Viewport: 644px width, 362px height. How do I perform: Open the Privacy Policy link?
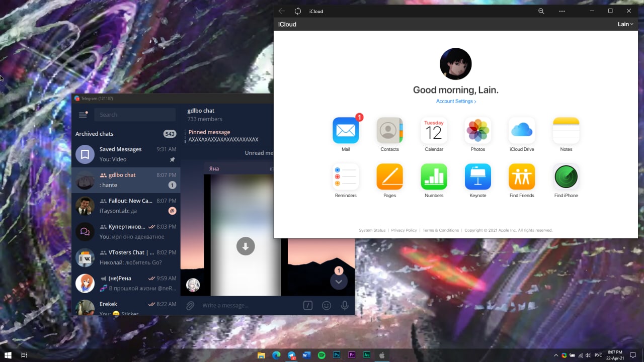pyautogui.click(x=404, y=230)
